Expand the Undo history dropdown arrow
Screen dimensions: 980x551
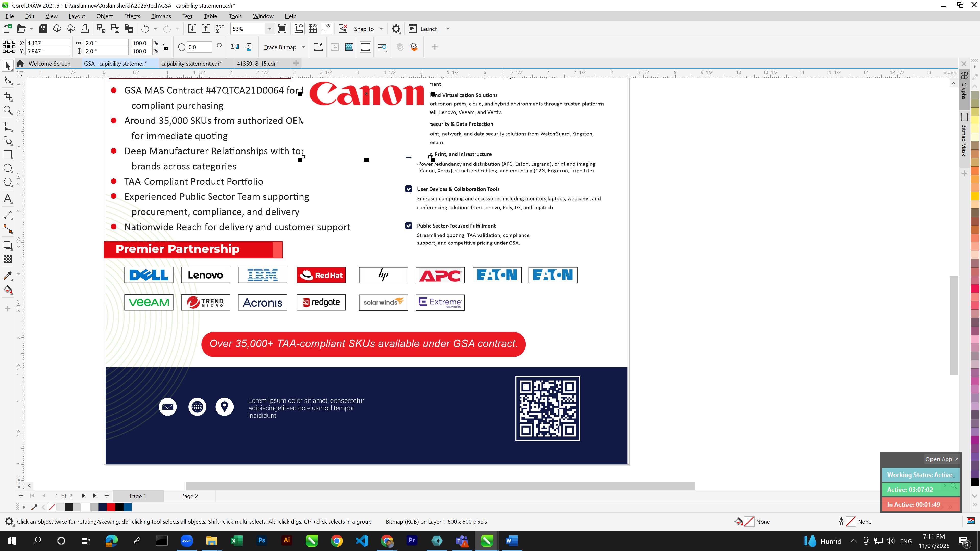click(x=155, y=29)
